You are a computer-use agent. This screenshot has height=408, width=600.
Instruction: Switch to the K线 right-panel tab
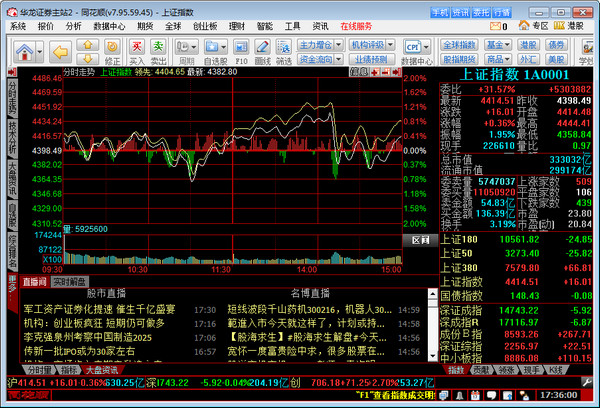pos(556,370)
